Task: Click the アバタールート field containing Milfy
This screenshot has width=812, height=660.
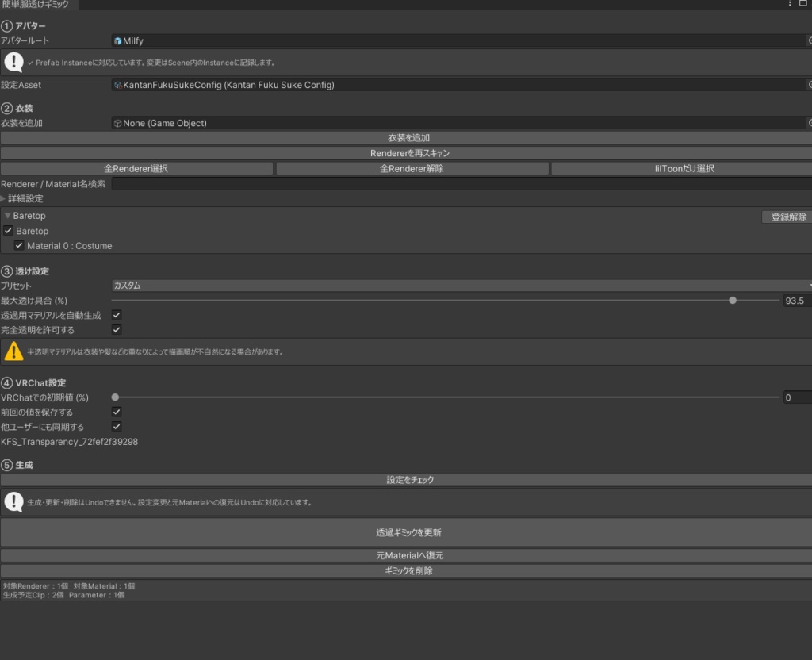Action: click(x=458, y=41)
